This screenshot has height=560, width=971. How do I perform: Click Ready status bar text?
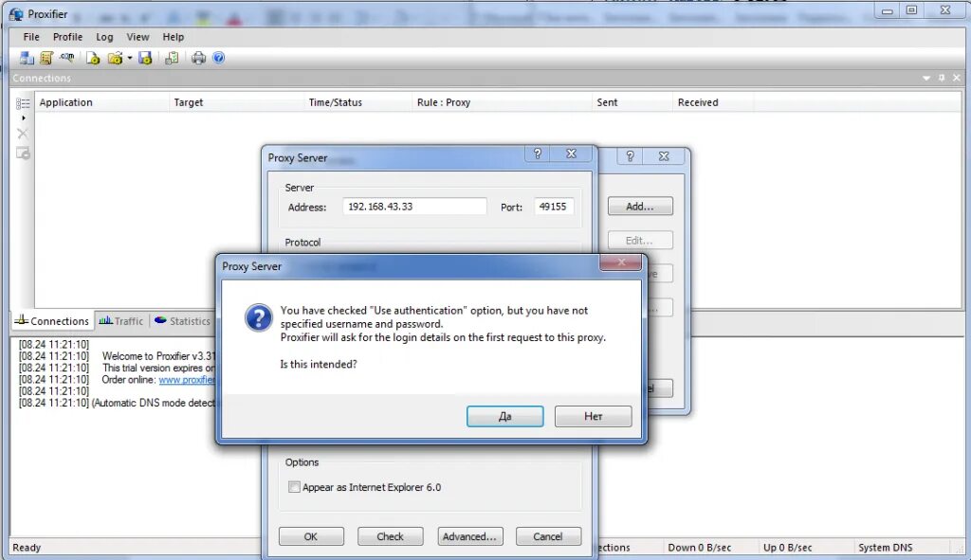[x=27, y=548]
